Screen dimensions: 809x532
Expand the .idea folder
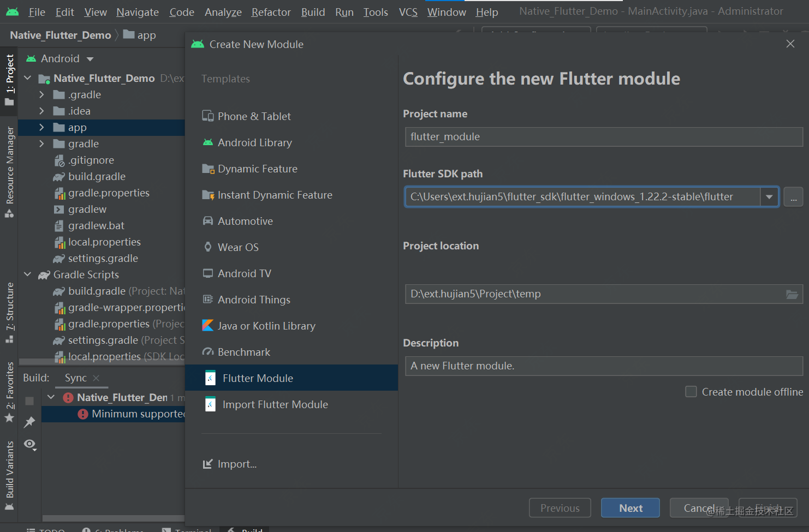(x=41, y=111)
